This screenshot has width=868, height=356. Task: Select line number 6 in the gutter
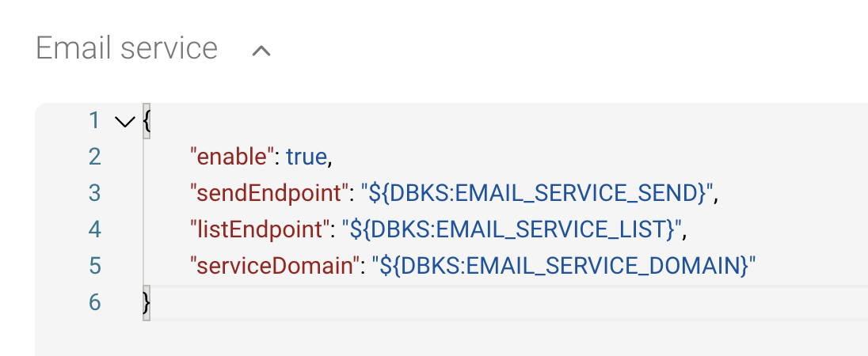coord(94,302)
